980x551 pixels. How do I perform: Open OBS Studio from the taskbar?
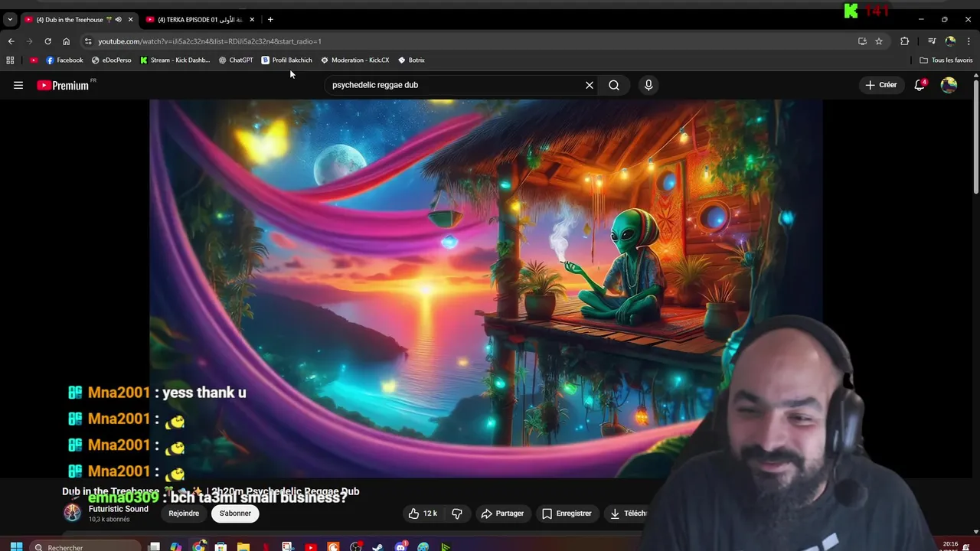pyautogui.click(x=355, y=546)
